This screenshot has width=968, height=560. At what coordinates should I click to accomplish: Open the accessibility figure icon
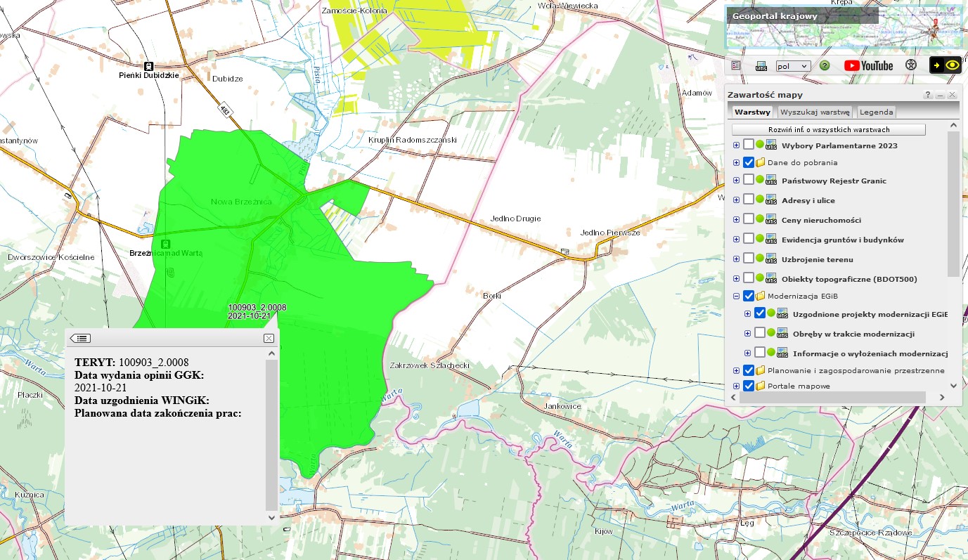911,65
